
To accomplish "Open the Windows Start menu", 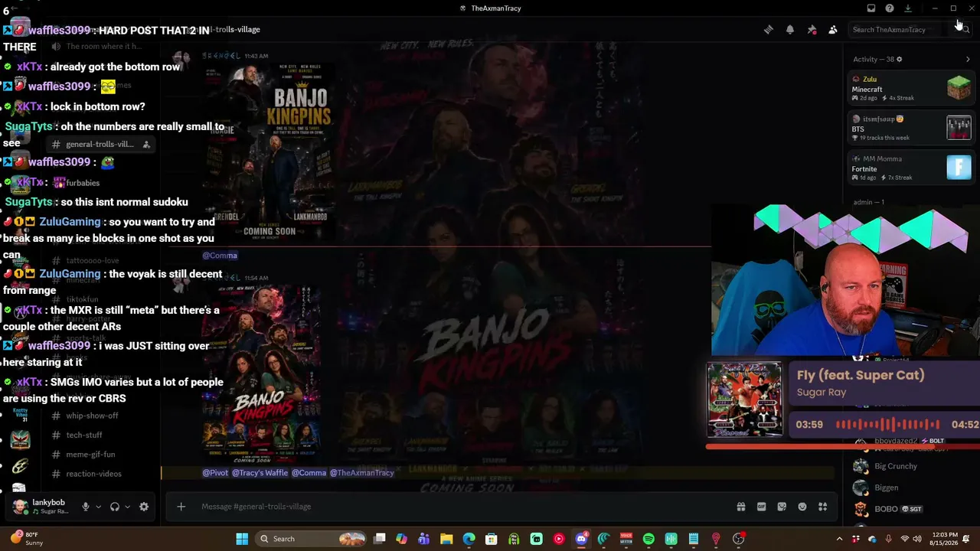I will coord(242,539).
